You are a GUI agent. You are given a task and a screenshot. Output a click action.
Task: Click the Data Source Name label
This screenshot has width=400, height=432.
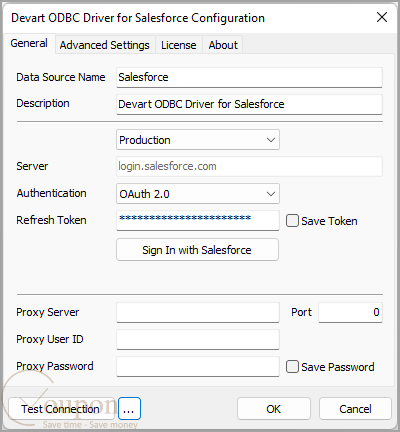click(x=61, y=77)
